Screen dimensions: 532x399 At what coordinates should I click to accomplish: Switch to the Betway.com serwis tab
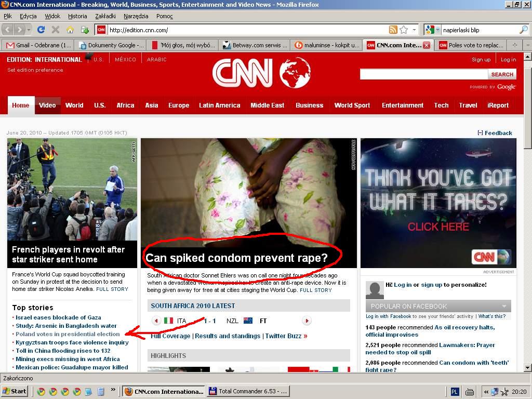[x=255, y=45]
